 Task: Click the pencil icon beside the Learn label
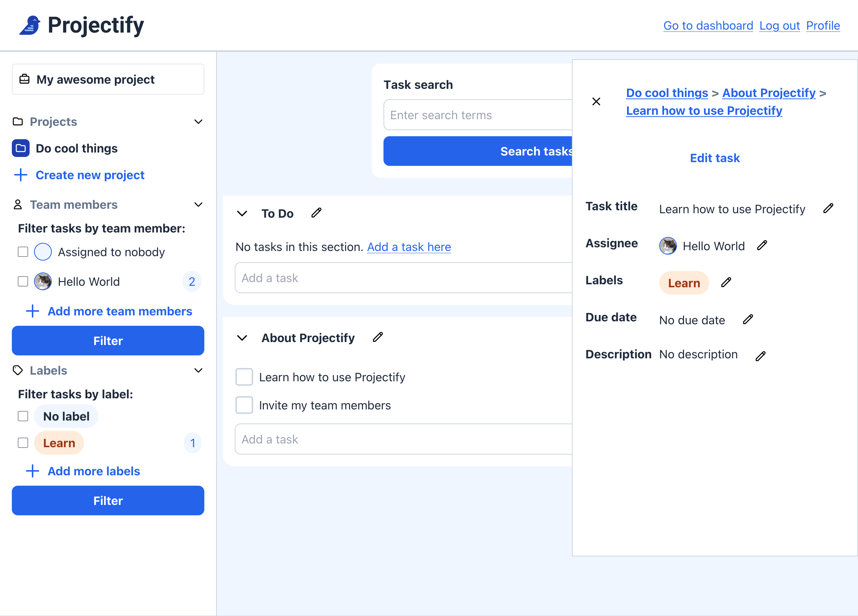click(725, 282)
